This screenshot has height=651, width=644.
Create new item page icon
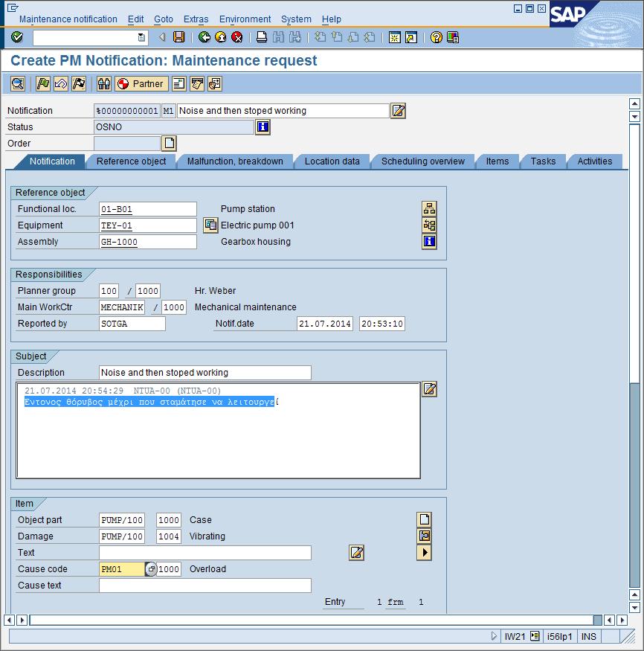point(424,519)
